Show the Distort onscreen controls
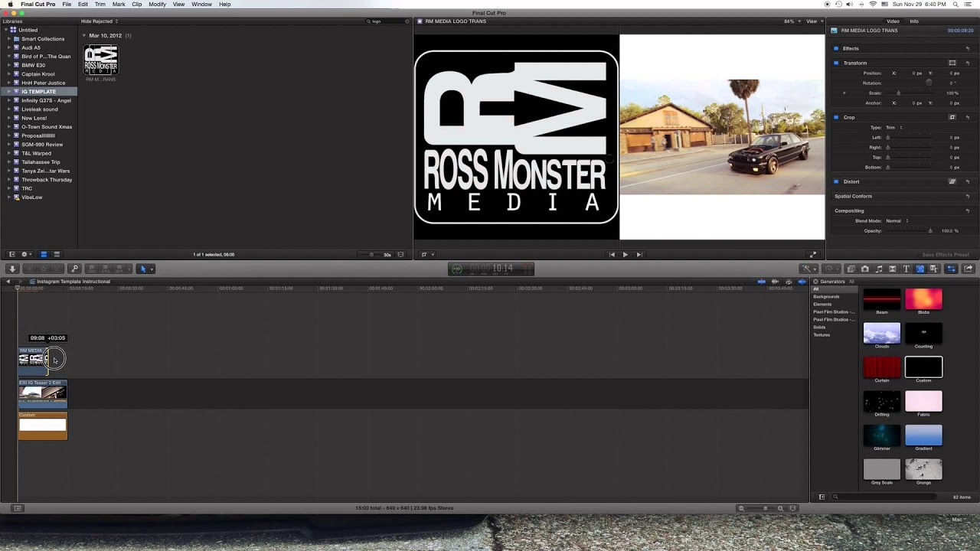The height and width of the screenshot is (551, 980). 952,181
